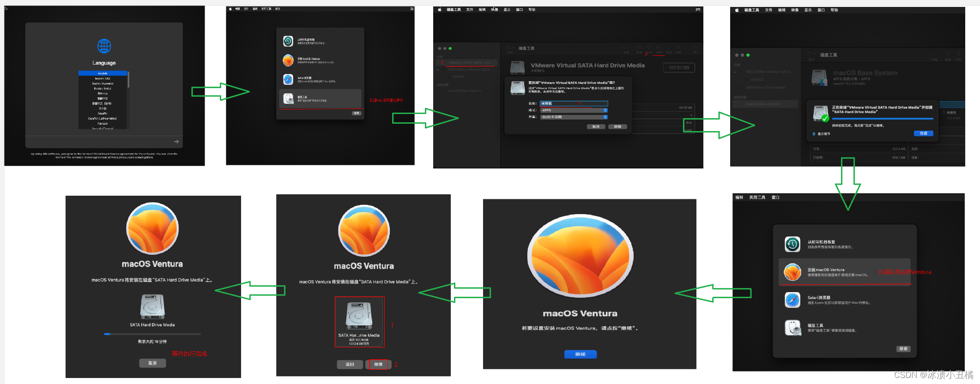Select Disk Utility icon in the small recovery window

[x=288, y=99]
